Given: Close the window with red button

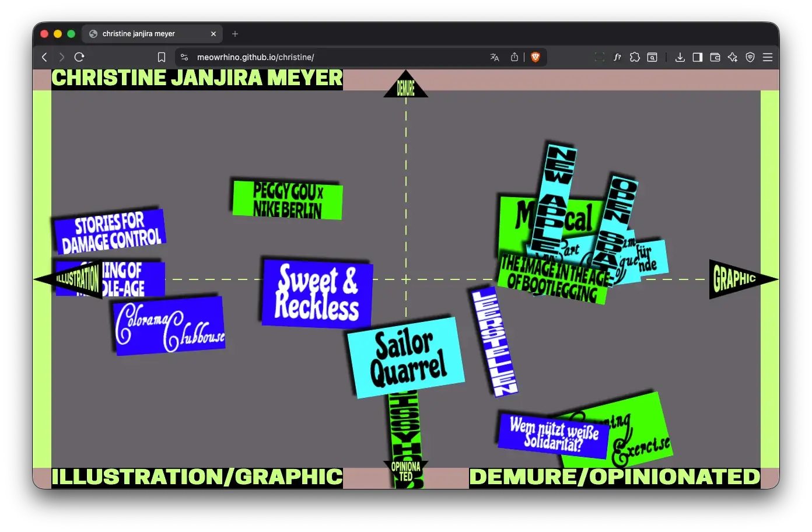Looking at the screenshot, I should point(44,34).
